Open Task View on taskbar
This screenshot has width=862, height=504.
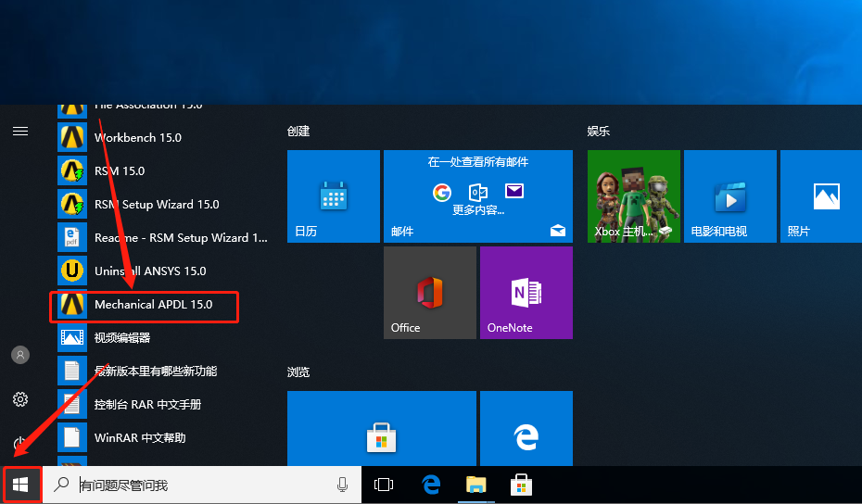(x=384, y=485)
